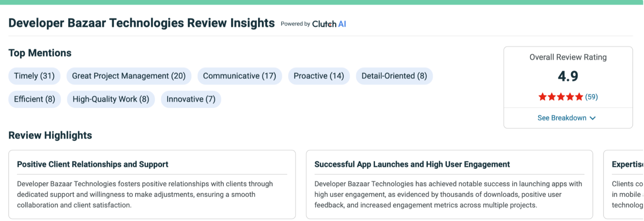
Task: Select the Proactive (14) mention chip
Action: pyautogui.click(x=319, y=76)
